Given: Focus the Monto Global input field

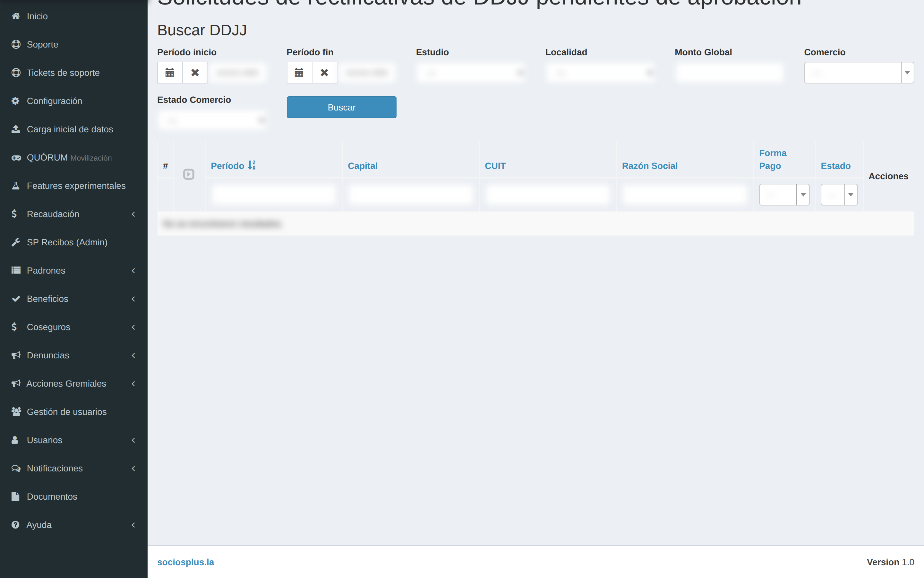Looking at the screenshot, I should [729, 73].
